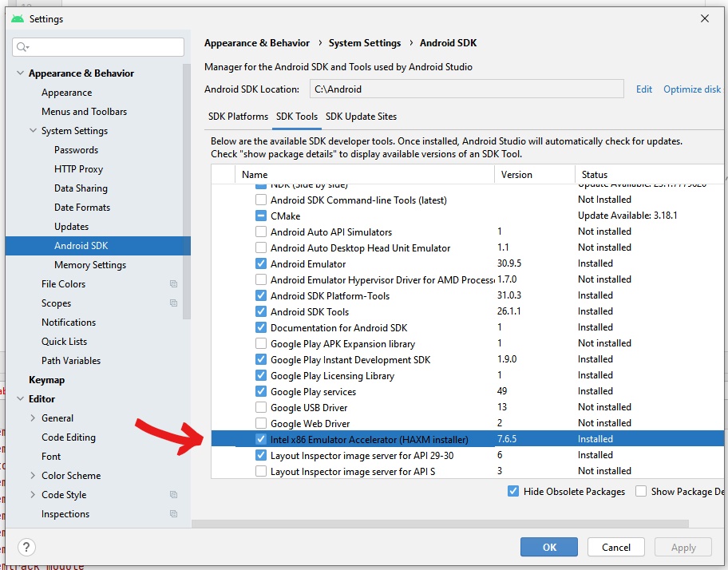Check Google Web Driver
728x570 pixels.
point(261,423)
